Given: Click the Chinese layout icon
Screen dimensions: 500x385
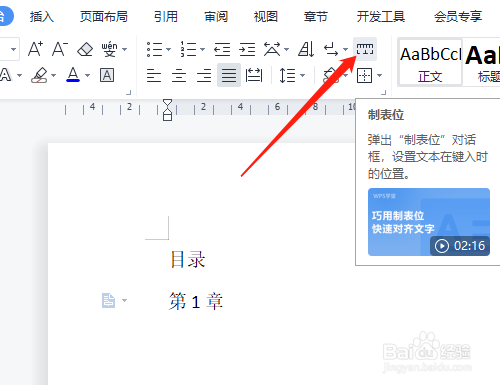Looking at the screenshot, I should 272,49.
